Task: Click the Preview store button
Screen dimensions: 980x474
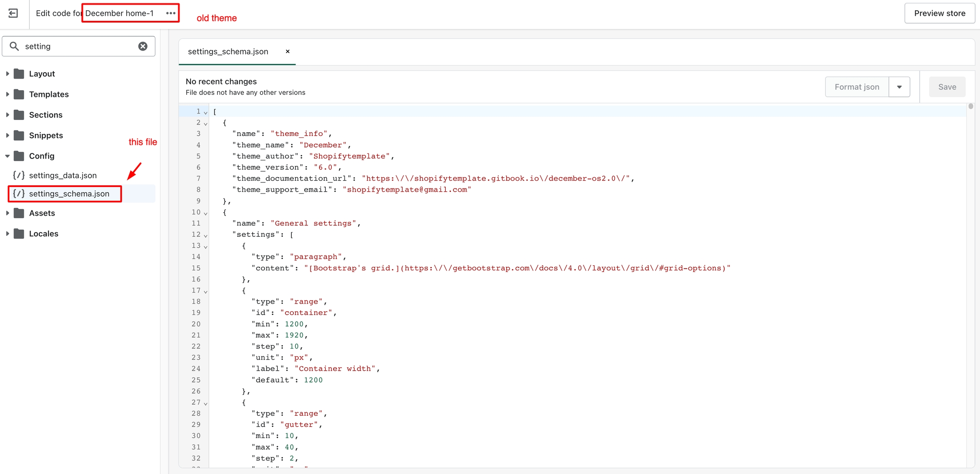Action: coord(939,13)
